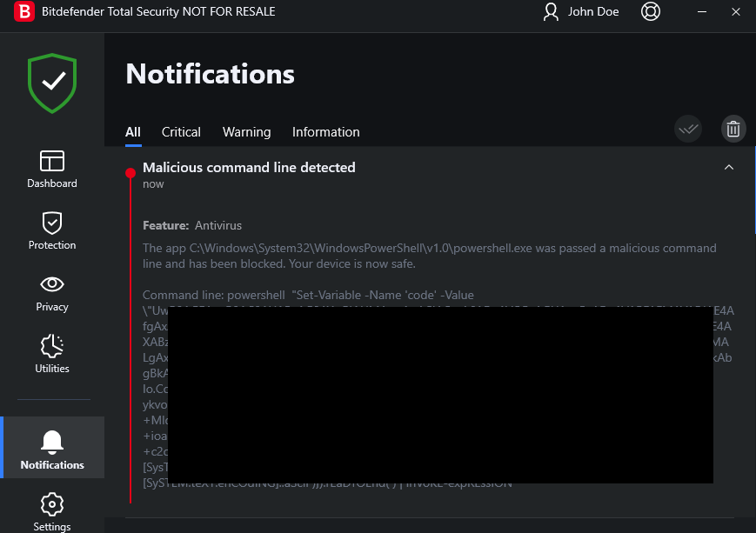Click the Malicious command line detected title
This screenshot has width=756, height=533.
[x=249, y=167]
